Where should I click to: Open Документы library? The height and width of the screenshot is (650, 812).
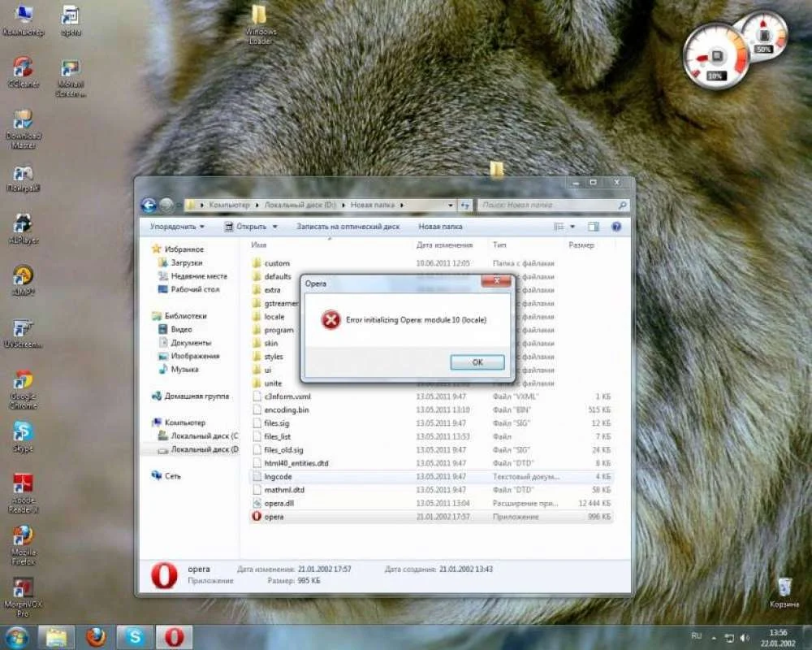click(x=191, y=343)
